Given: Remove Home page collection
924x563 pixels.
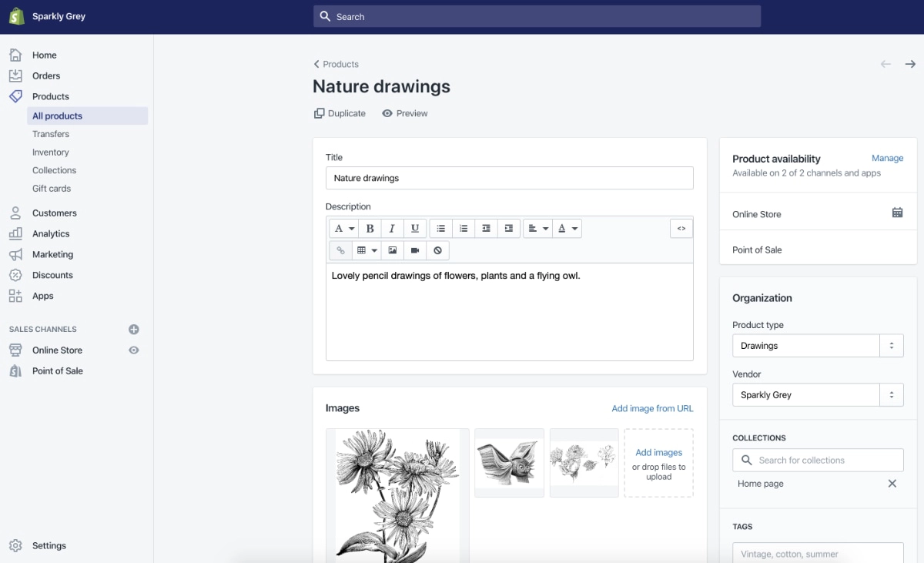Looking at the screenshot, I should (x=892, y=484).
